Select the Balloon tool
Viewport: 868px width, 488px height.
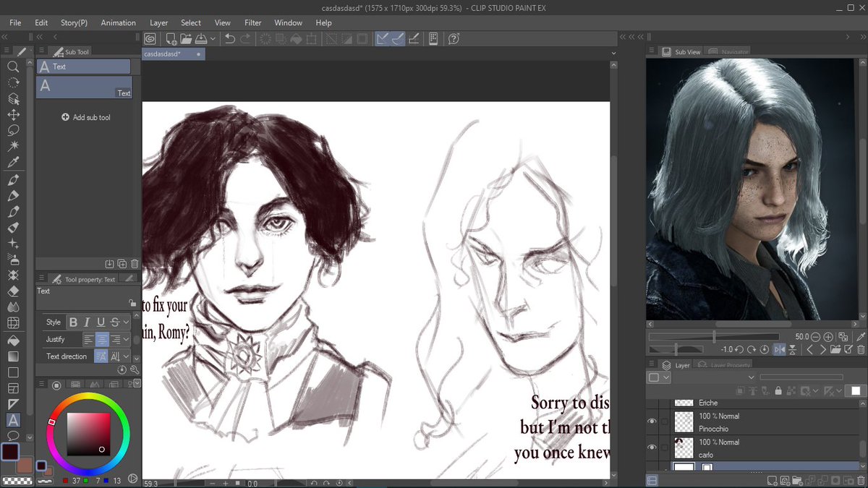point(12,436)
